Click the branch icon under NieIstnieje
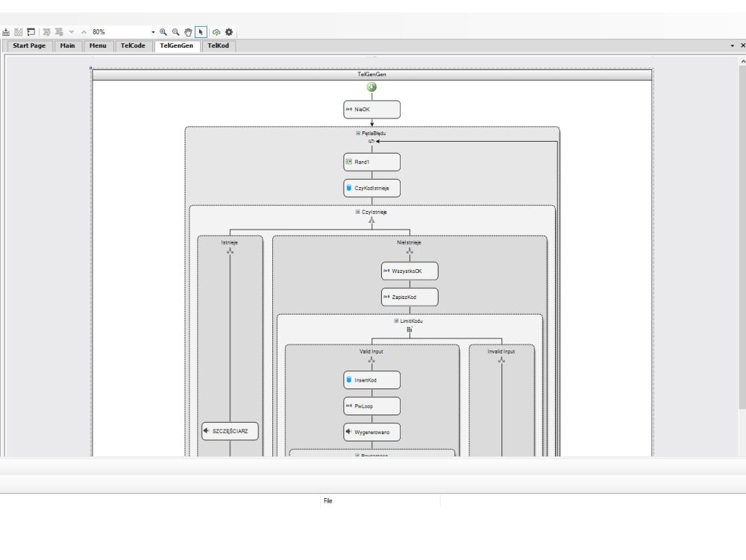This screenshot has width=746, height=560. point(409,251)
